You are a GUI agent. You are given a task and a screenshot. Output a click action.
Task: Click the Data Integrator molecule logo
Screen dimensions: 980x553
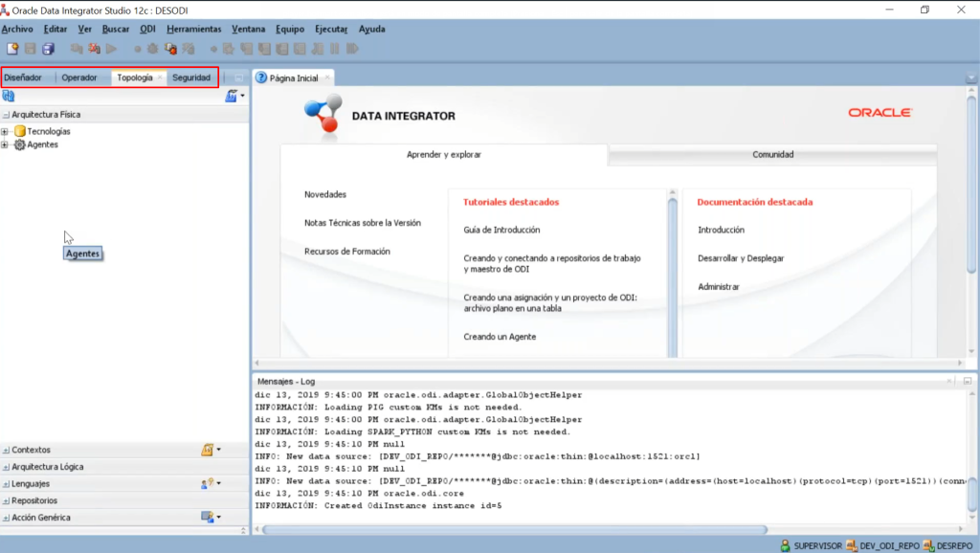[x=323, y=115]
